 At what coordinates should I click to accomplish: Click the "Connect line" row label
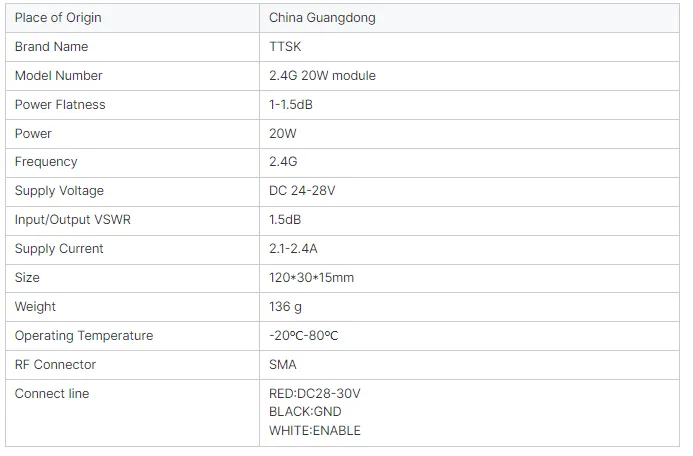coord(52,394)
